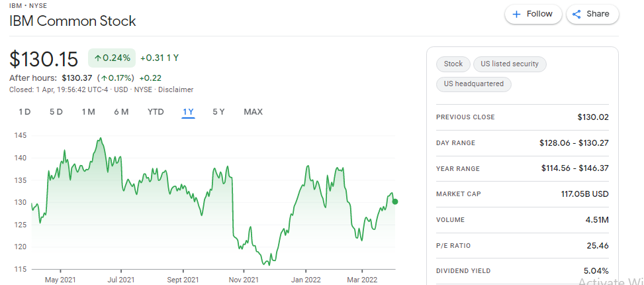The image size is (644, 285).
Task: Open the Disclaimer link
Action: coord(176,89)
